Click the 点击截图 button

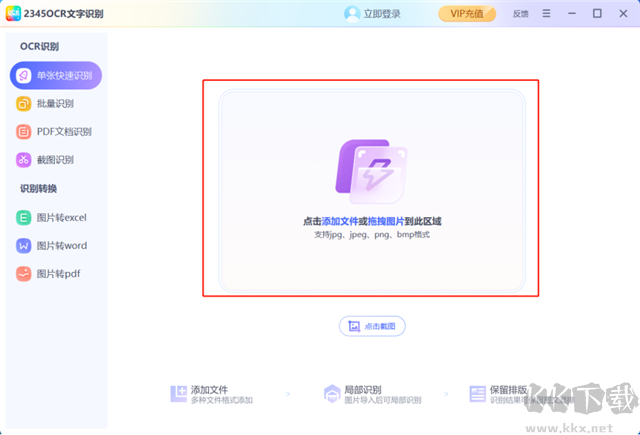[372, 326]
